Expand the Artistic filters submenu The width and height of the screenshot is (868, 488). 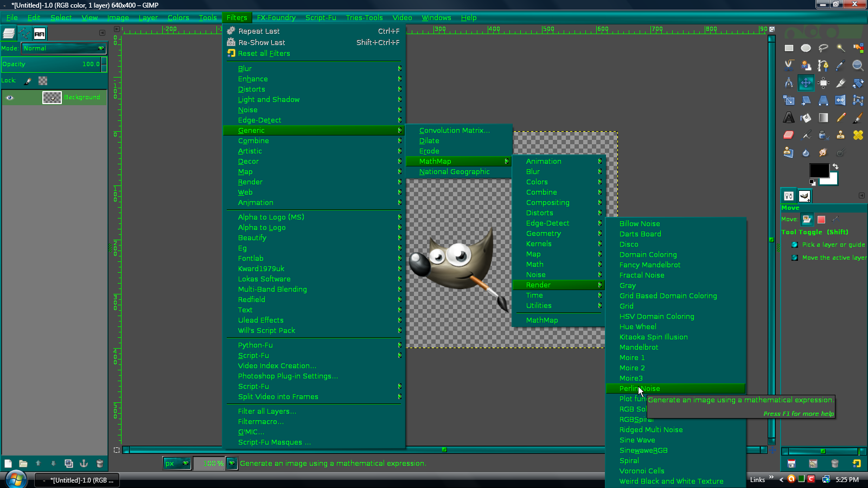(314, 151)
